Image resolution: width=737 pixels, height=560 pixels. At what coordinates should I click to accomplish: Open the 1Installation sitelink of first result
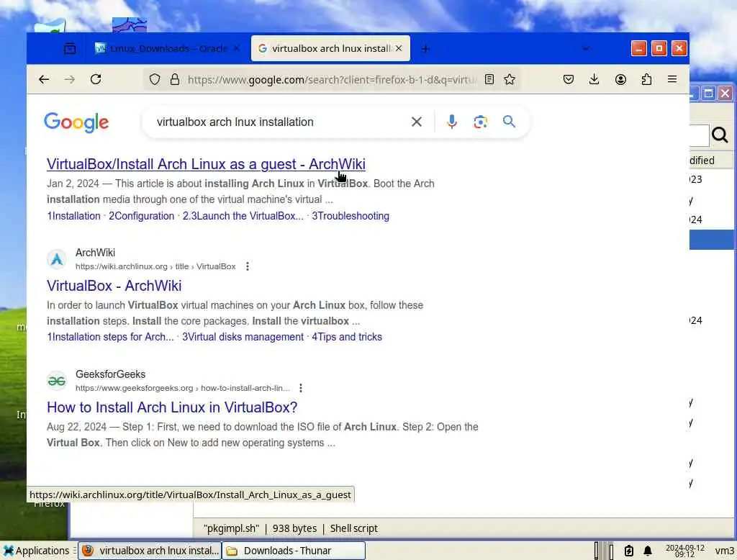(x=74, y=216)
